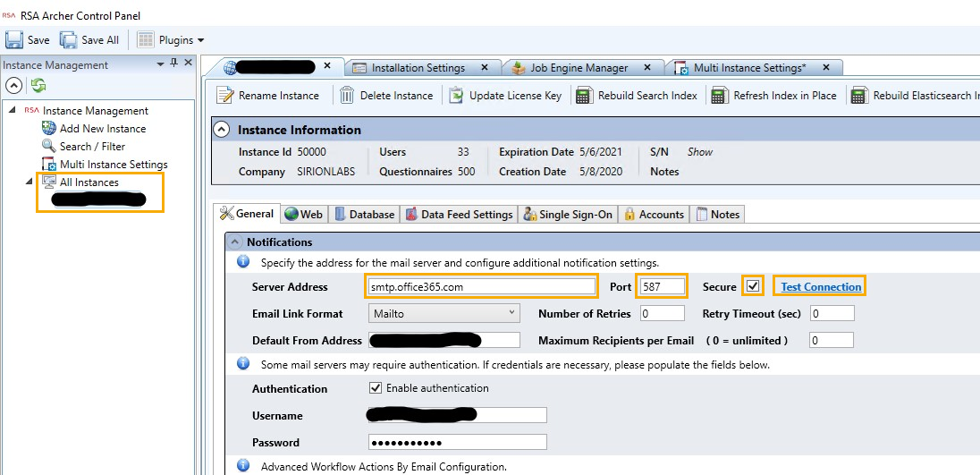Viewport: 980px width, 475px height.
Task: Click the Password input field
Action: pos(458,443)
